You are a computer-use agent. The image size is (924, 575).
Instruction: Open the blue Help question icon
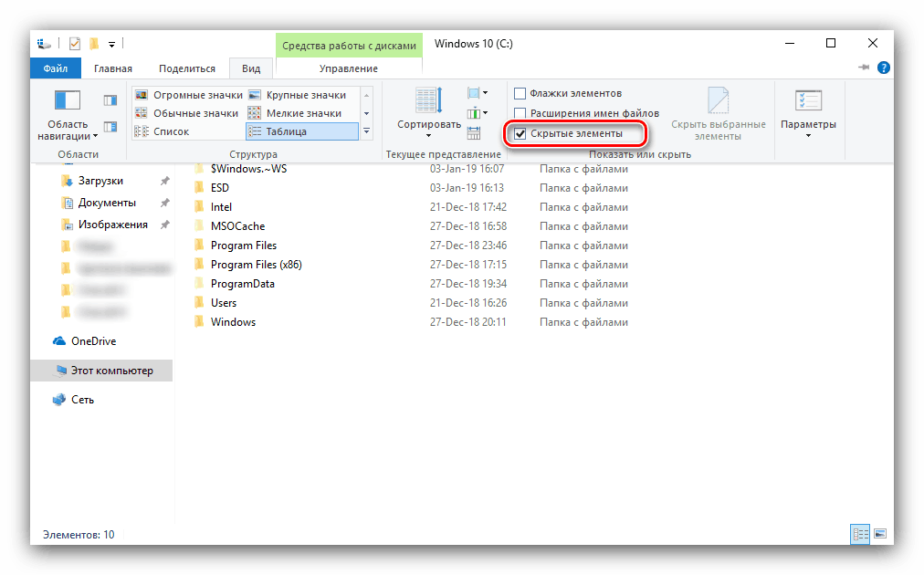pos(883,68)
